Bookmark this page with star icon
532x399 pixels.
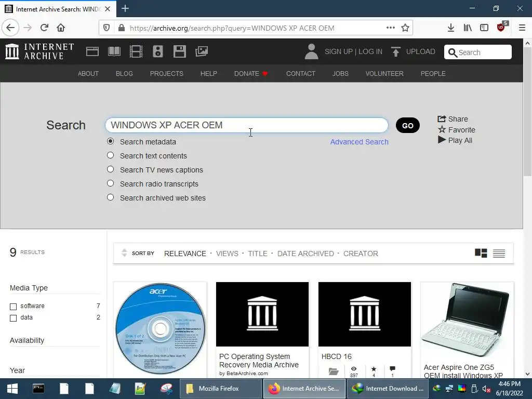tap(405, 28)
